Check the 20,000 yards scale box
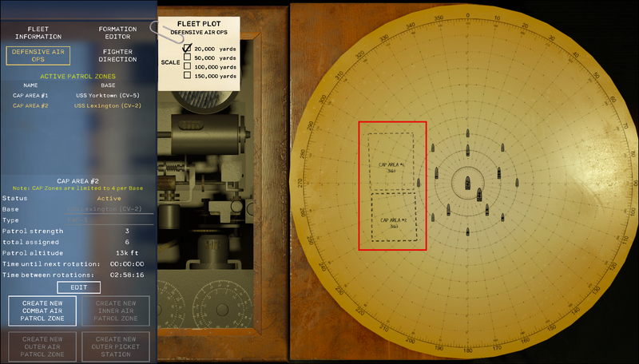Image resolution: width=639 pixels, height=364 pixels. coord(187,49)
